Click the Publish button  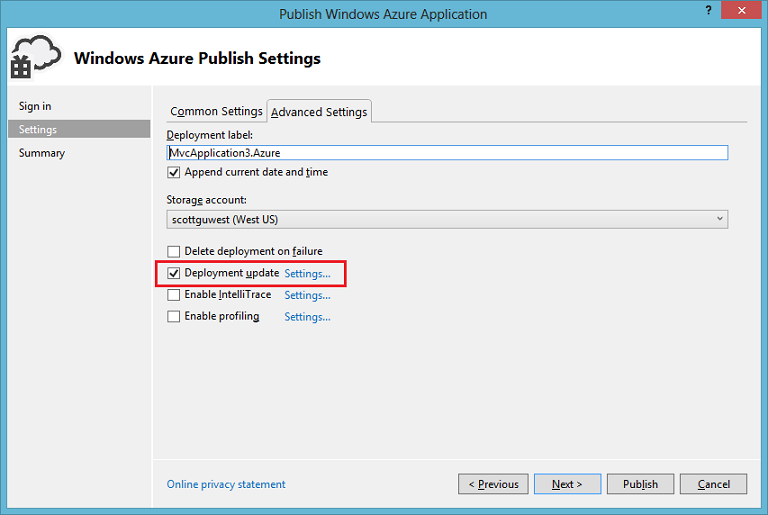pos(640,484)
